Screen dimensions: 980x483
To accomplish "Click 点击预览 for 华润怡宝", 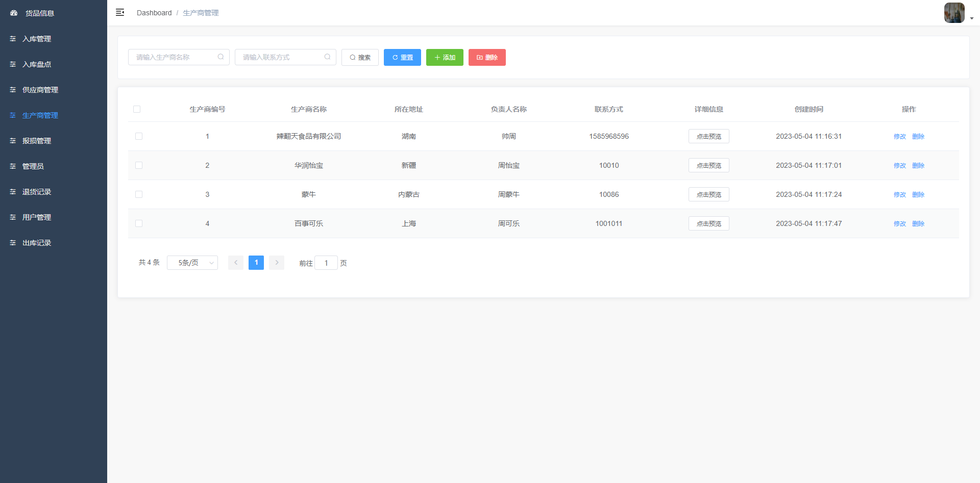I will coord(708,165).
